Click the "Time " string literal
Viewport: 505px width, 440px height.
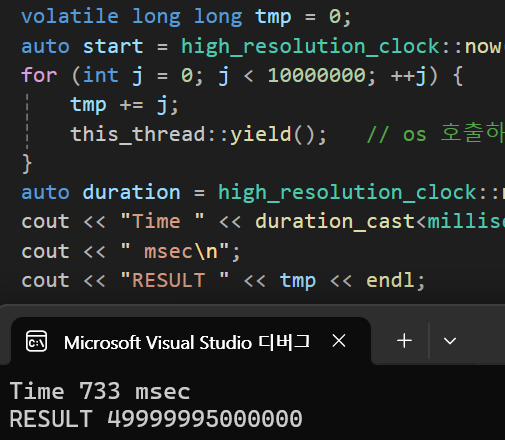click(162, 221)
